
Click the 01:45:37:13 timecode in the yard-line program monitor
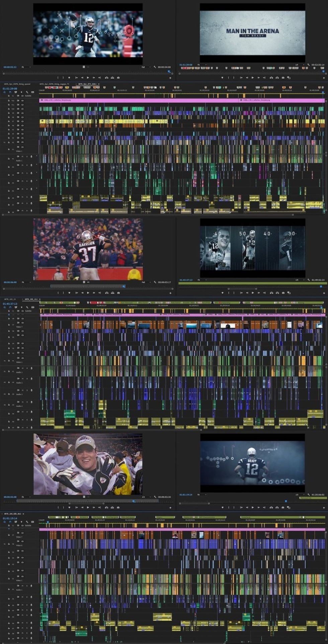coord(186,280)
